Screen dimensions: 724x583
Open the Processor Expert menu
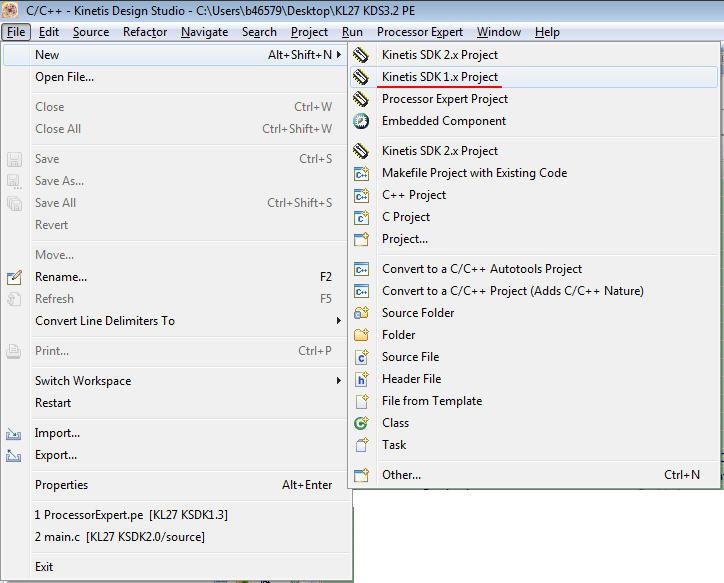tap(420, 32)
